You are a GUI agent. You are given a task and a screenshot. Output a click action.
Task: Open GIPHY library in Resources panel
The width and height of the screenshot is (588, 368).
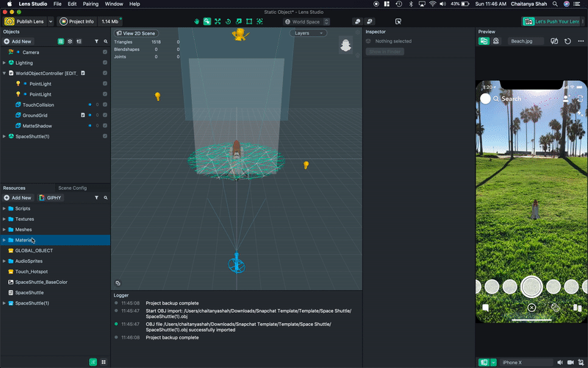point(51,198)
